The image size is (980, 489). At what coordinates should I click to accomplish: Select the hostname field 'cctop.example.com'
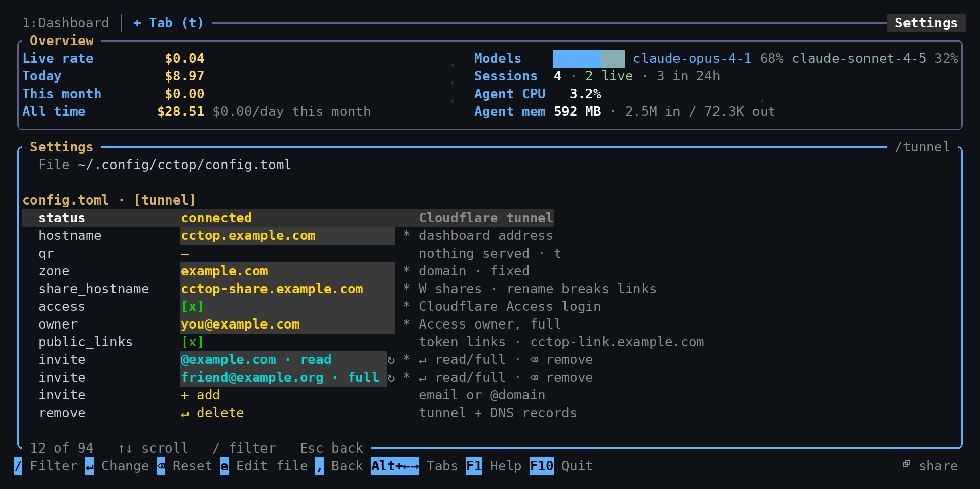click(x=288, y=236)
